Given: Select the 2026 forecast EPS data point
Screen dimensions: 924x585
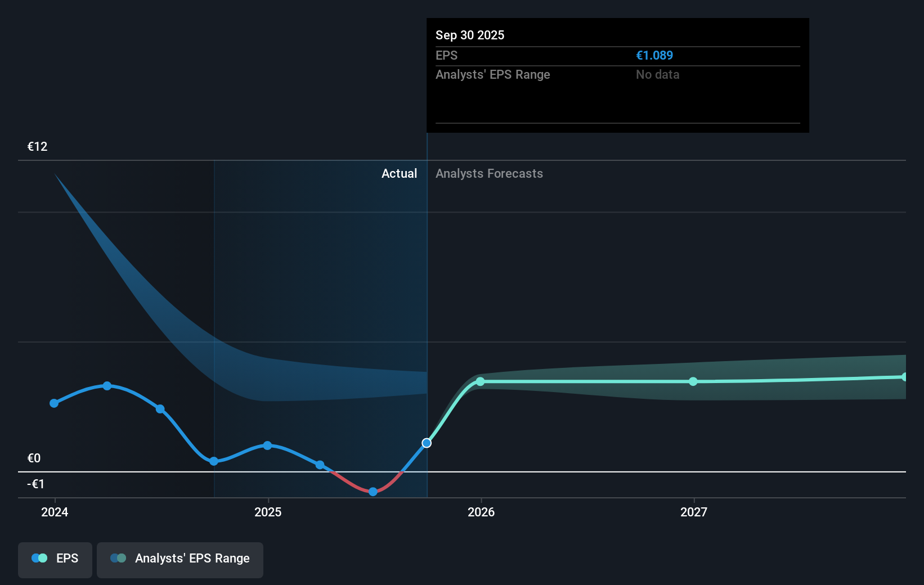Looking at the screenshot, I should point(480,381).
